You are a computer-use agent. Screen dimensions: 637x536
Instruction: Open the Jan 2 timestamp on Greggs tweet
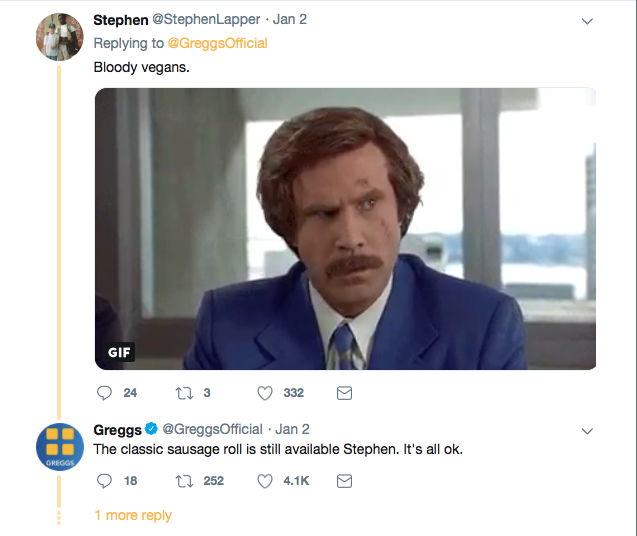[x=292, y=429]
